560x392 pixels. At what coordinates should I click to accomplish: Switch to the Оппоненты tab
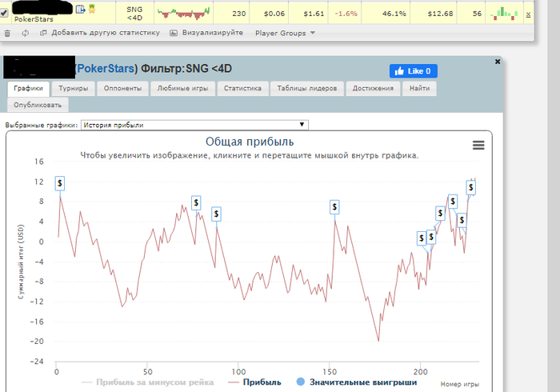(x=122, y=89)
